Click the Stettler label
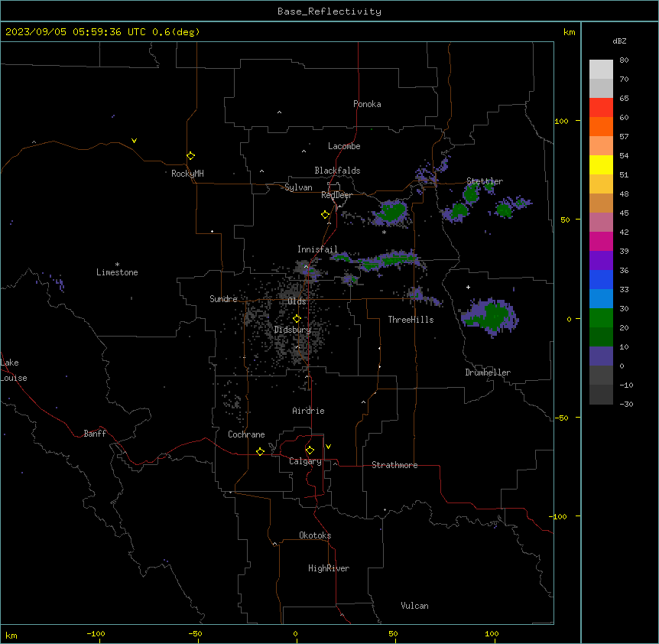Screen dimensions: 659x644 485,181
